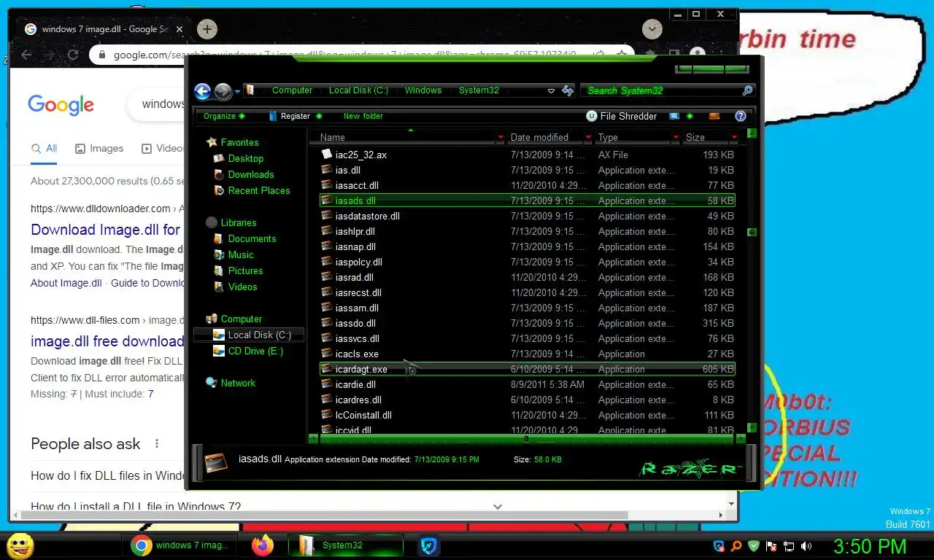Image resolution: width=934 pixels, height=560 pixels.
Task: Open Size column filter dropdown arrow
Action: point(733,137)
